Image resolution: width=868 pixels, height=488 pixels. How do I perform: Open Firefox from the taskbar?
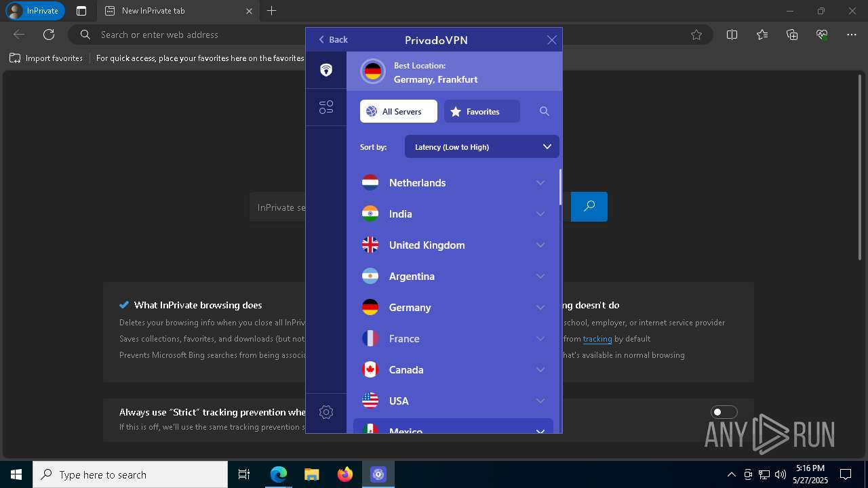pos(345,474)
